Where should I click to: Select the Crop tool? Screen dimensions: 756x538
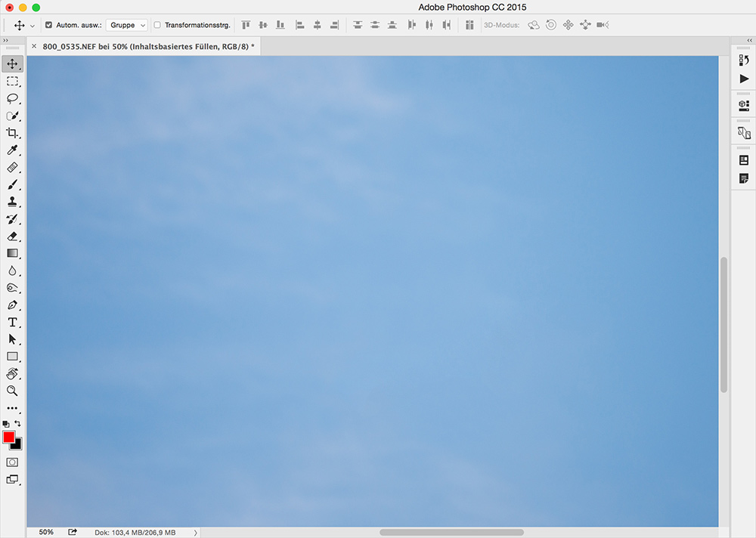tap(12, 132)
